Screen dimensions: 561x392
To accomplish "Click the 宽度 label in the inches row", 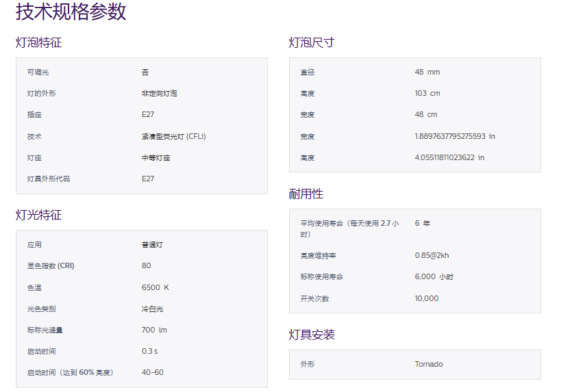I will point(308,137).
